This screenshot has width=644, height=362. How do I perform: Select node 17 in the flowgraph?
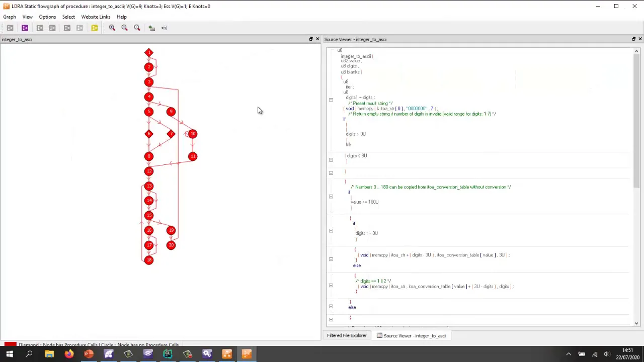click(148, 245)
